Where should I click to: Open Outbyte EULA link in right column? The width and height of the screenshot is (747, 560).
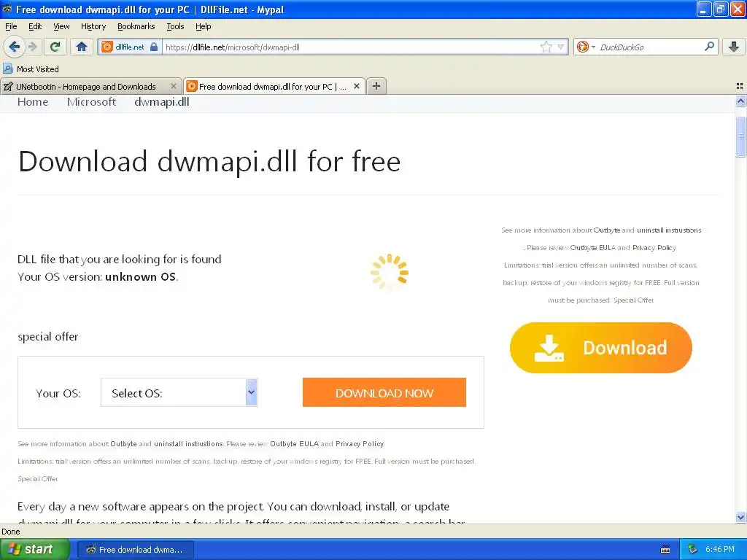pos(592,248)
